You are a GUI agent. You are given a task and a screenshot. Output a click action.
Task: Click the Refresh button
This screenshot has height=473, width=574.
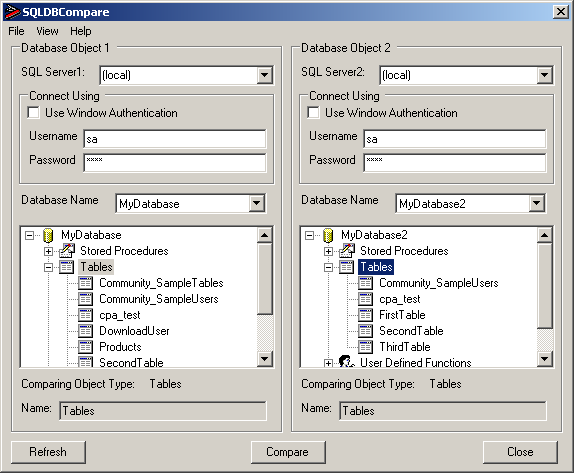[x=48, y=452]
